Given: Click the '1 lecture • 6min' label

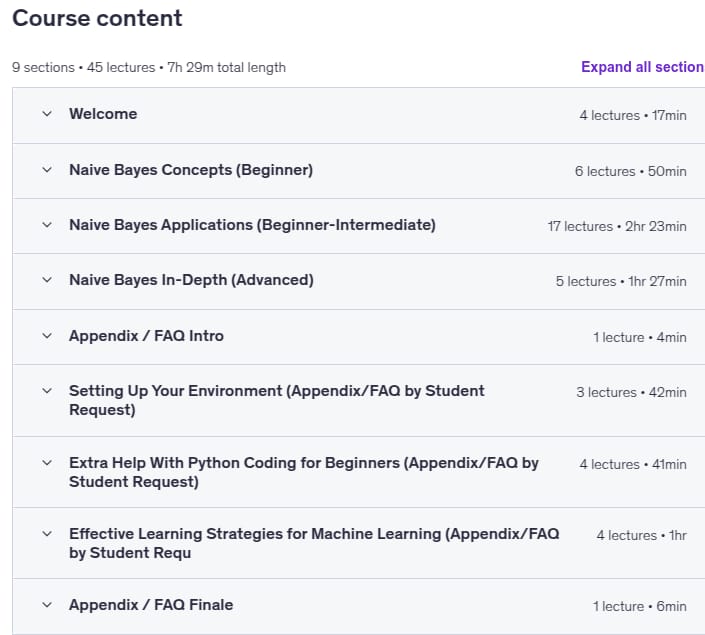Looking at the screenshot, I should coord(639,606).
